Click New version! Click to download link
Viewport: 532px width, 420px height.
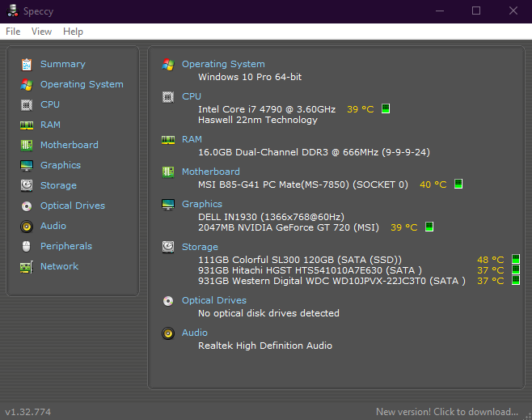pyautogui.click(x=447, y=412)
